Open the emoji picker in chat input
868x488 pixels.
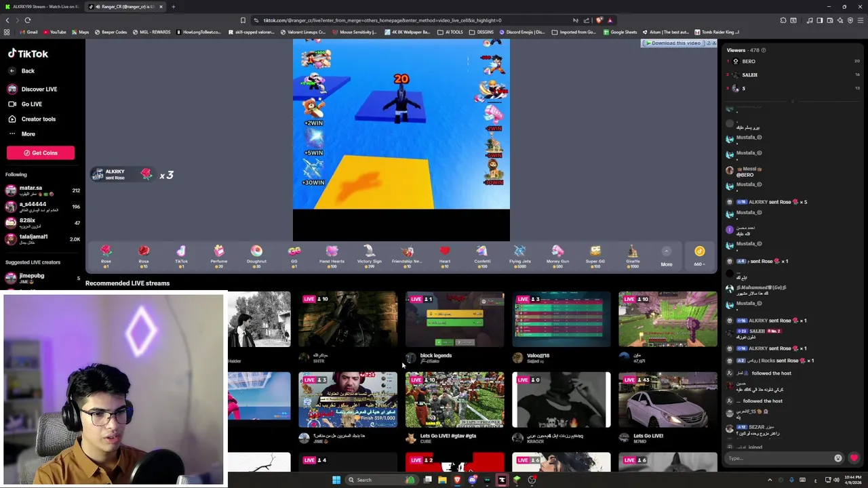point(838,458)
